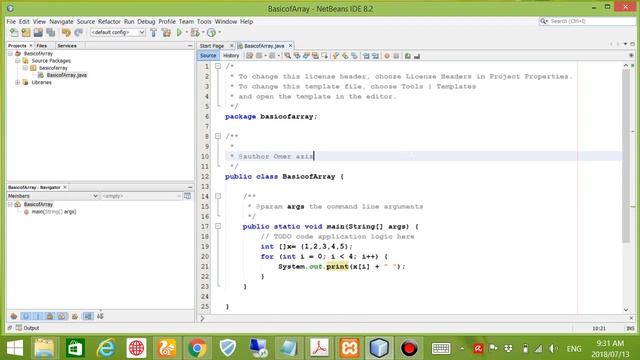Click the Undo arrow icon
Screen dimensions: 640x360
[66, 32]
